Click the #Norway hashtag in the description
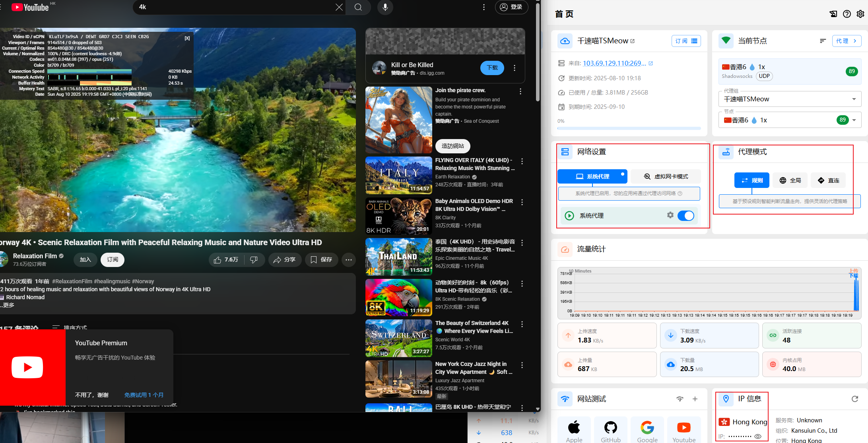 click(144, 281)
